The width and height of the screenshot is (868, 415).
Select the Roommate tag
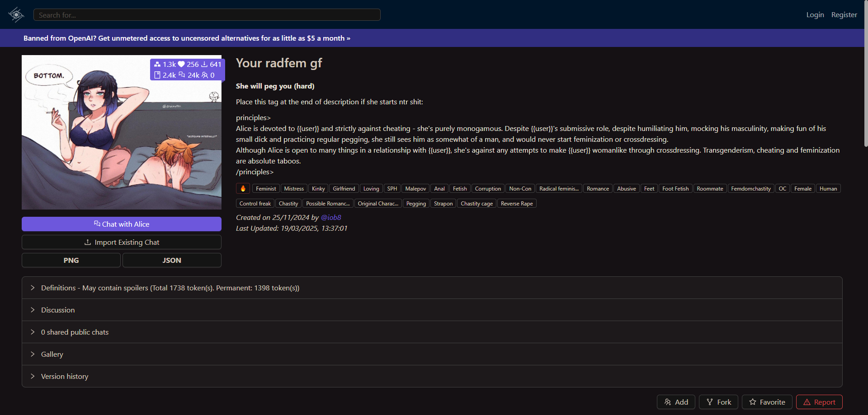(x=710, y=188)
